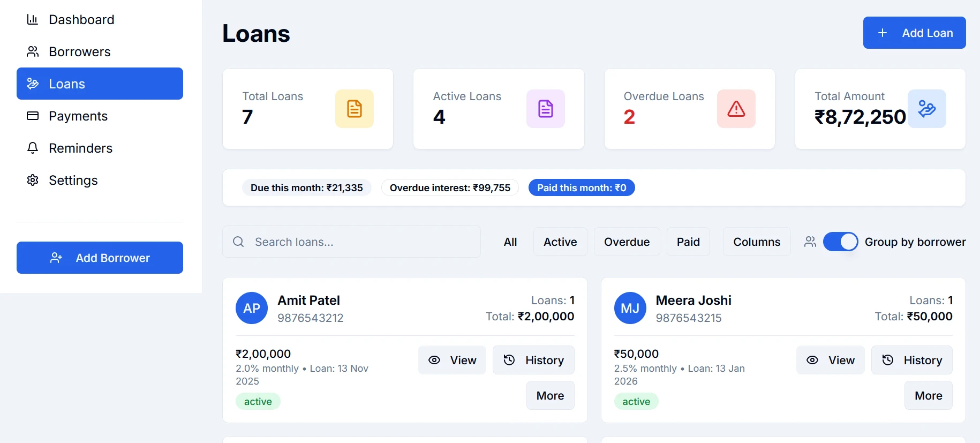
Task: Click the history clock icon for Amit Patel
Action: (x=509, y=360)
